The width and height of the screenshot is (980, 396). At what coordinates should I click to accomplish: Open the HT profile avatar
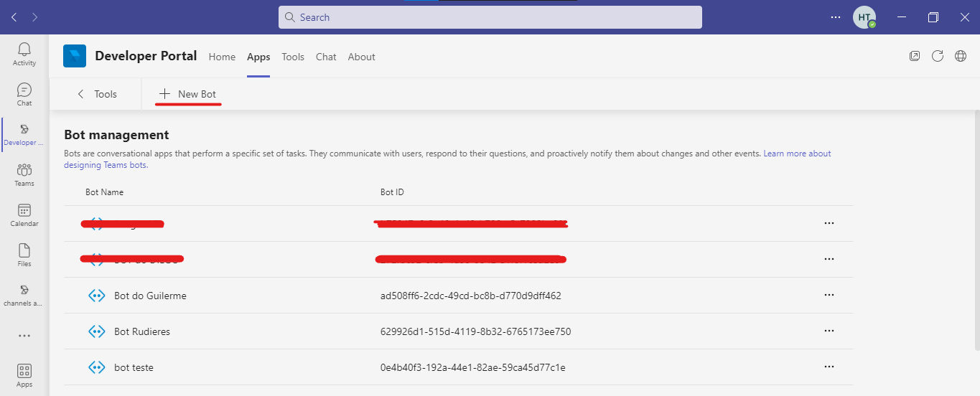click(x=864, y=17)
